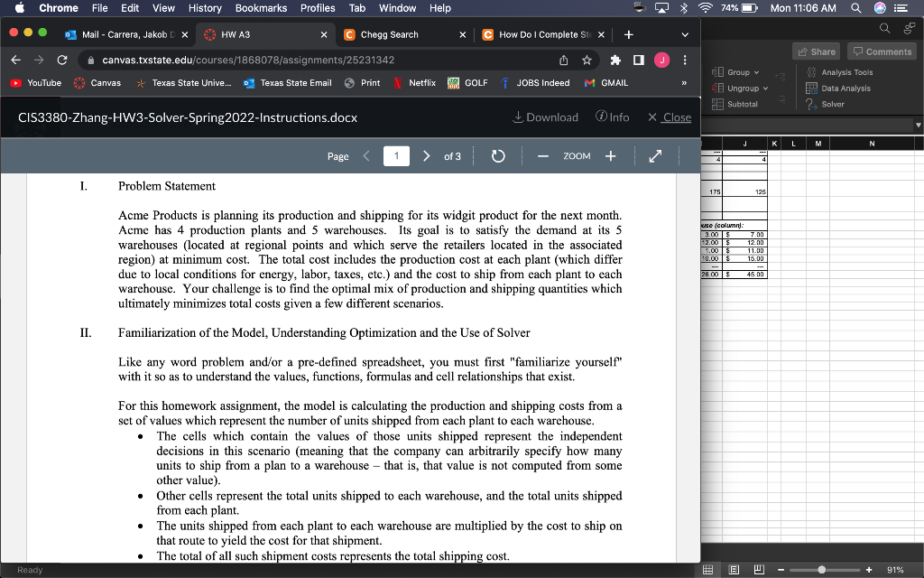Click Share button in Excel window
Screen dimensions: 924x578
point(816,51)
